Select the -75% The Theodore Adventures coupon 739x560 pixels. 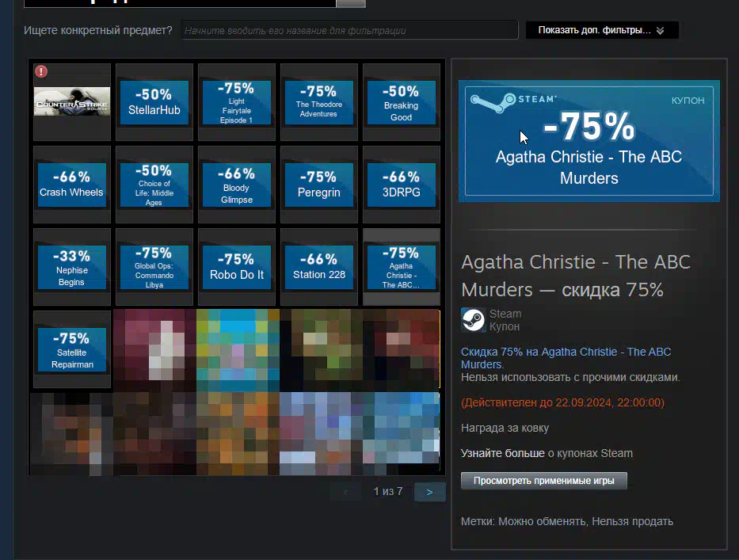[319, 102]
